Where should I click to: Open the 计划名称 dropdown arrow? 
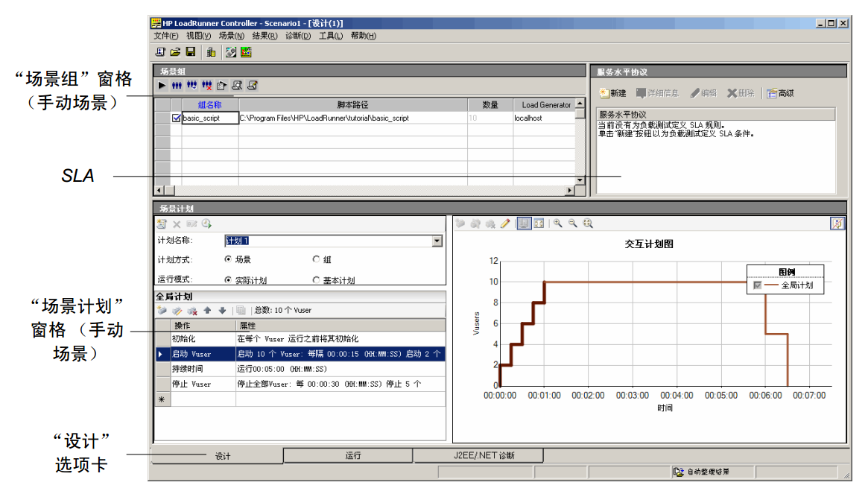pyautogui.click(x=437, y=241)
